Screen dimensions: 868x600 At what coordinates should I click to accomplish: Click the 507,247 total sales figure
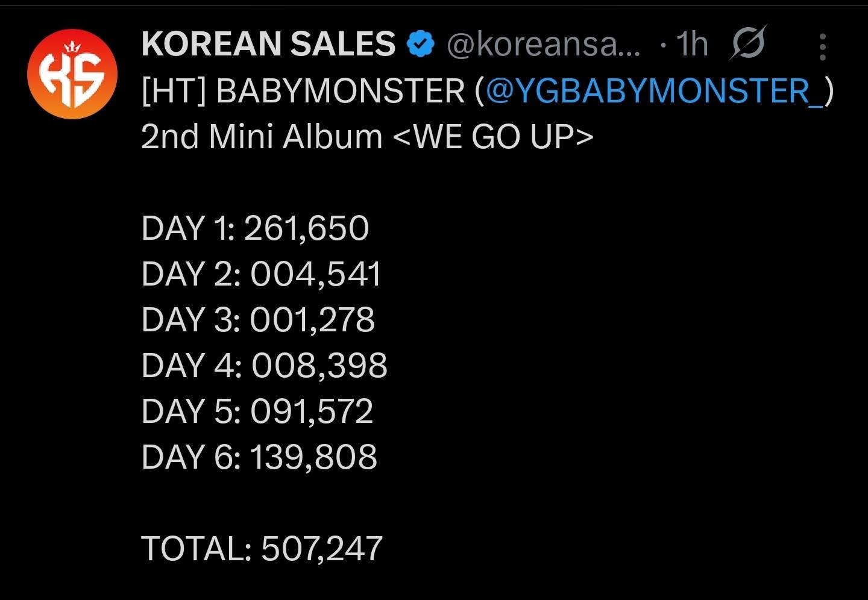click(x=322, y=549)
